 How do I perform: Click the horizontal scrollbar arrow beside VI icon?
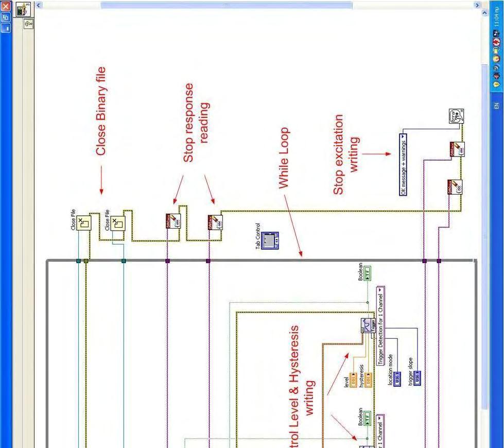39,5
